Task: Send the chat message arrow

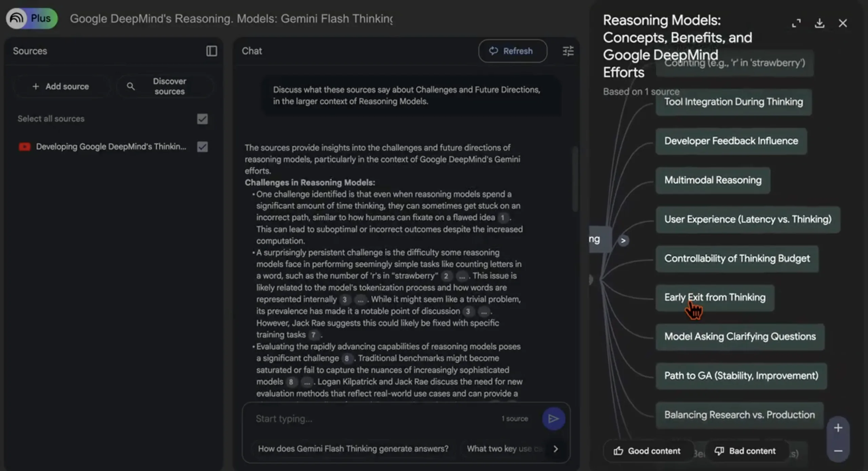Action: coord(553,419)
